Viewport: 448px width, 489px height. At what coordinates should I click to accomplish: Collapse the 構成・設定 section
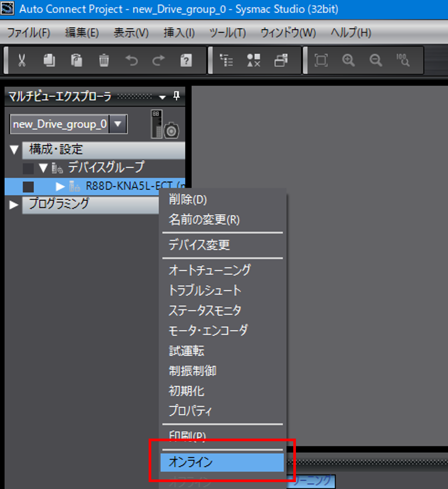click(x=14, y=149)
